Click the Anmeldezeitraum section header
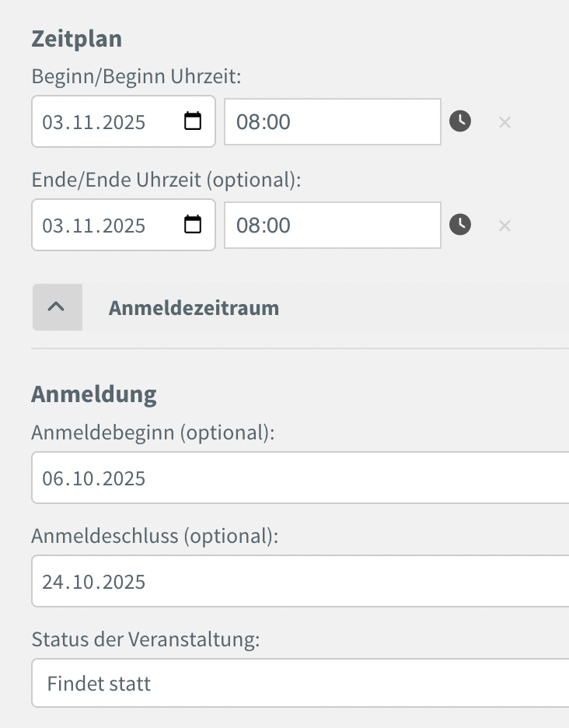This screenshot has height=728, width=569. click(194, 308)
